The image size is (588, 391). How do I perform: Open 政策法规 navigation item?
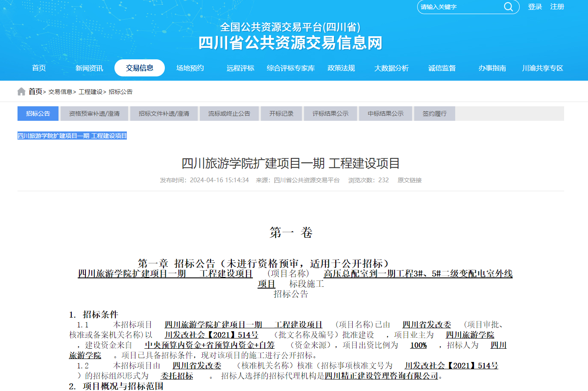click(341, 68)
